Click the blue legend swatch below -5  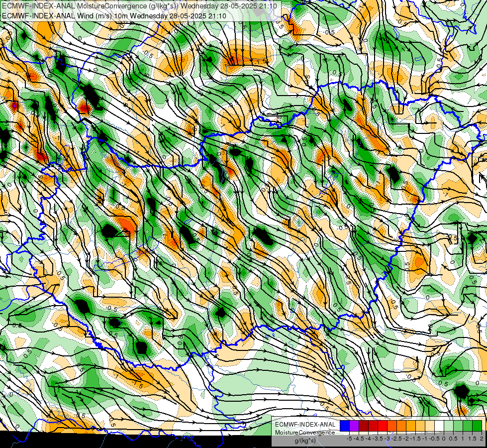pos(345,426)
